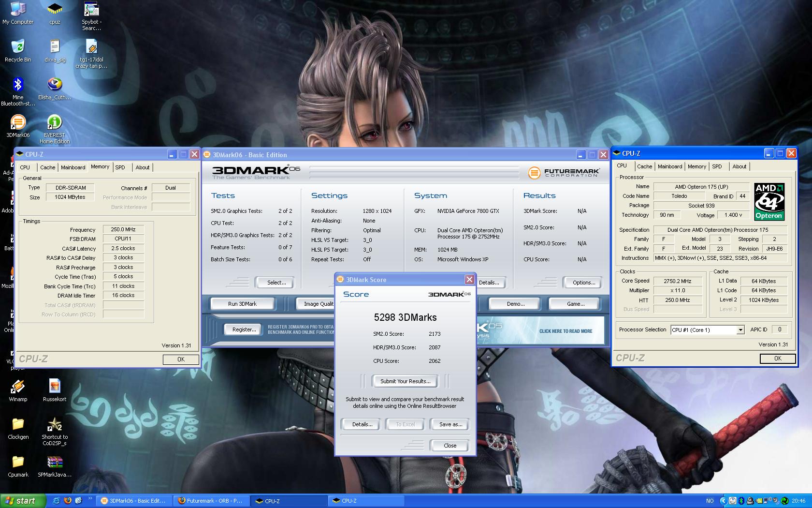
Task: Expand hidden system tray icons
Action: (724, 501)
